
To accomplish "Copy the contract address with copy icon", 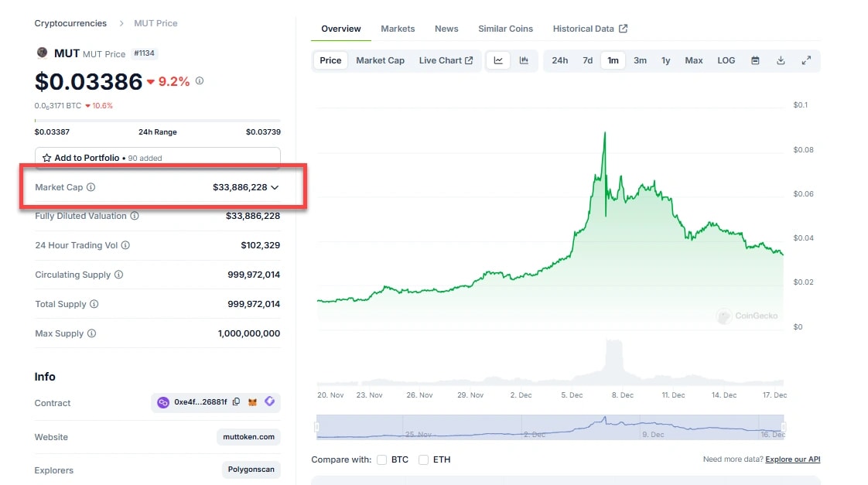I will tap(236, 402).
